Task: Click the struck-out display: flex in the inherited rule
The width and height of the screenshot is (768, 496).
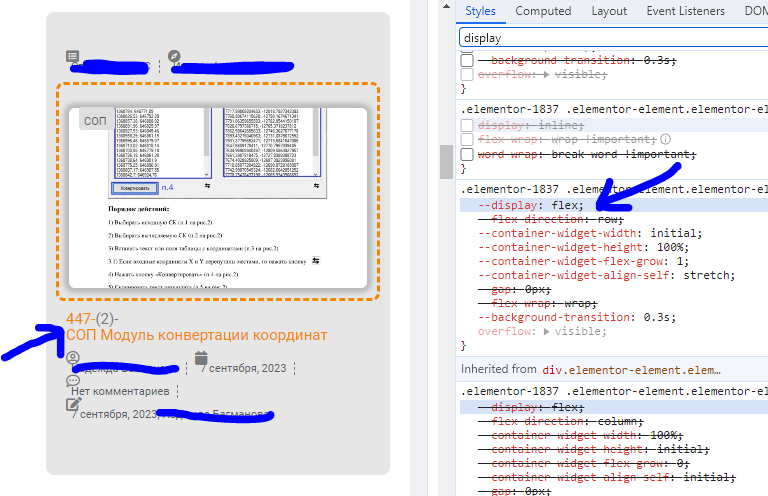Action: pos(531,407)
